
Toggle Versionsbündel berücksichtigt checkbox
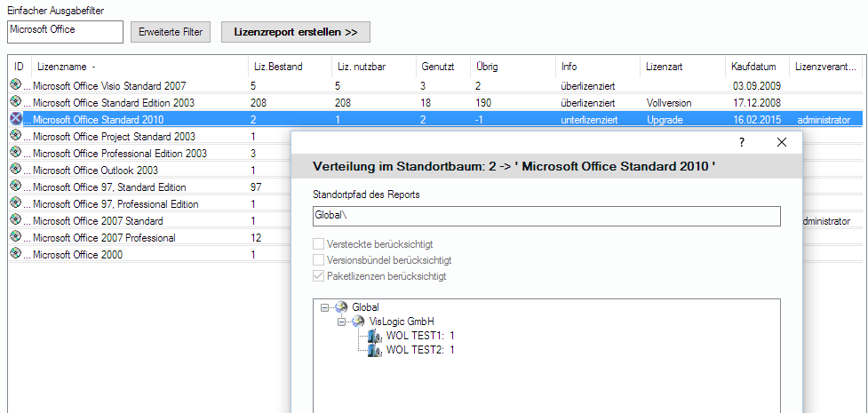click(x=318, y=259)
